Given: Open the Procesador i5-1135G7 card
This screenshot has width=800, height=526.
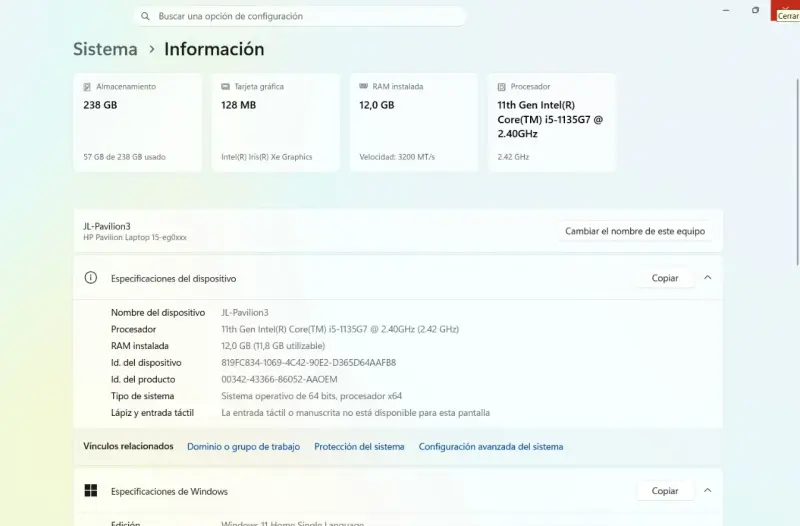Looking at the screenshot, I should (552, 122).
